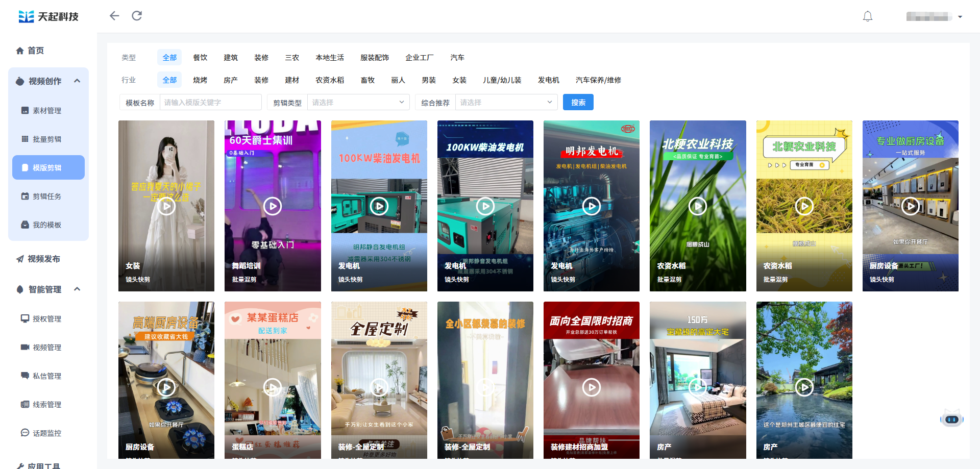Click the page refresh icon
This screenshot has width=980, height=469.
coord(137,16)
